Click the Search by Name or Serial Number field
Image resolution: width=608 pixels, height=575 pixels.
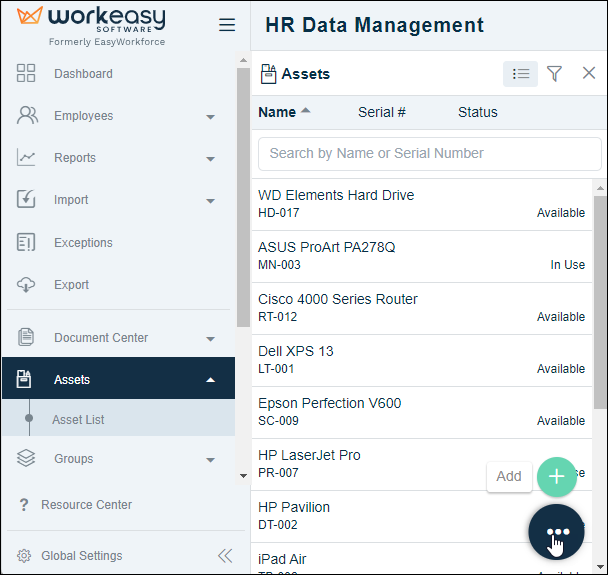(x=430, y=154)
